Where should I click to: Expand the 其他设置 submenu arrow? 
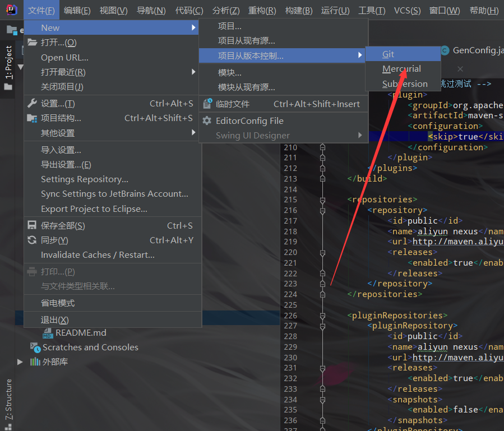coord(193,132)
